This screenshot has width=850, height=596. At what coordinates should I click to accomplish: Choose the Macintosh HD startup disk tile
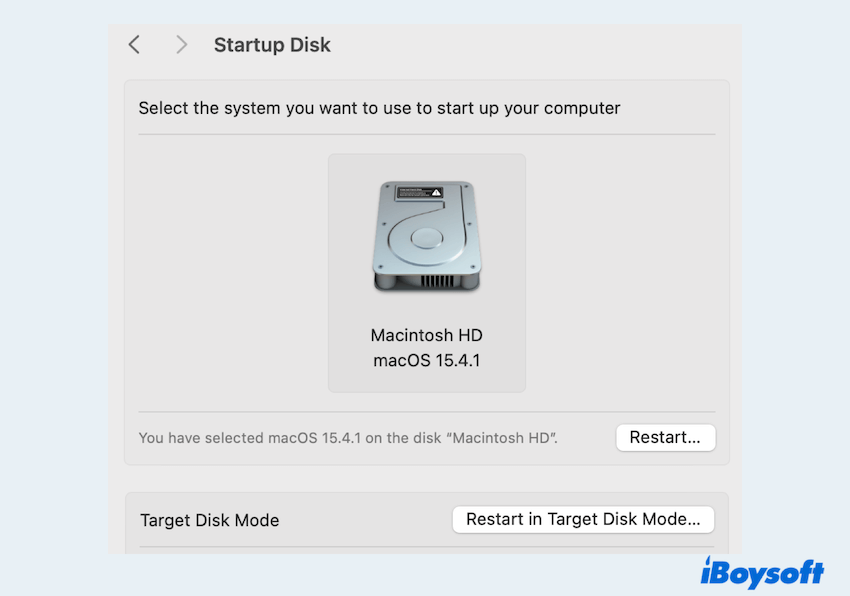427,272
